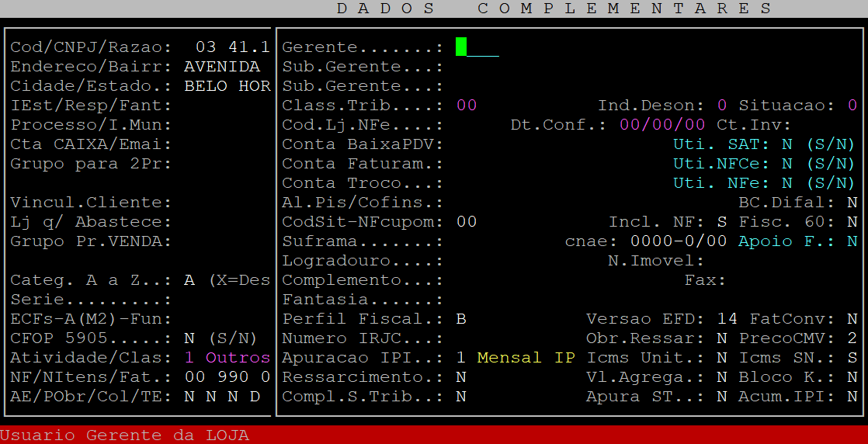Toggle the Bloco K flag
This screenshot has width=868, height=444.
(852, 377)
